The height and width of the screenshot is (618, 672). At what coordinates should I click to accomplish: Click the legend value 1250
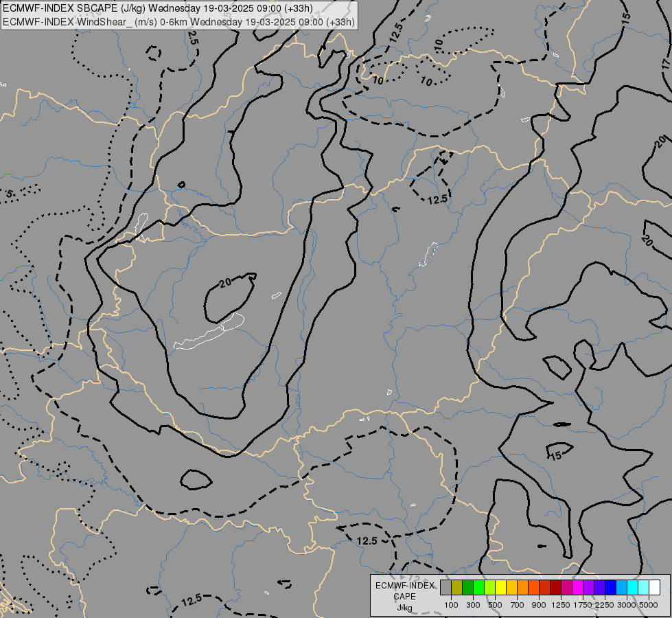561,605
